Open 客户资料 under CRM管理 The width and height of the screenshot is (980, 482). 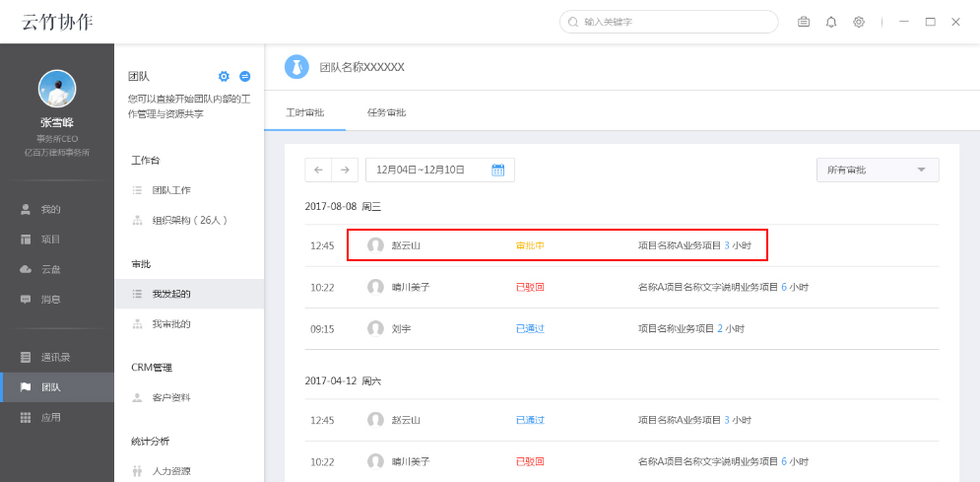[x=171, y=397]
